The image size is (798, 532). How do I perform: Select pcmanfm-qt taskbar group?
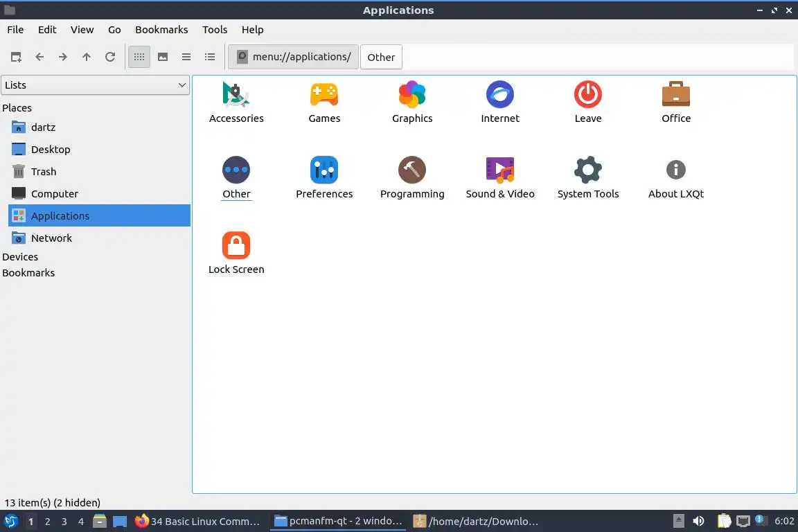338,522
